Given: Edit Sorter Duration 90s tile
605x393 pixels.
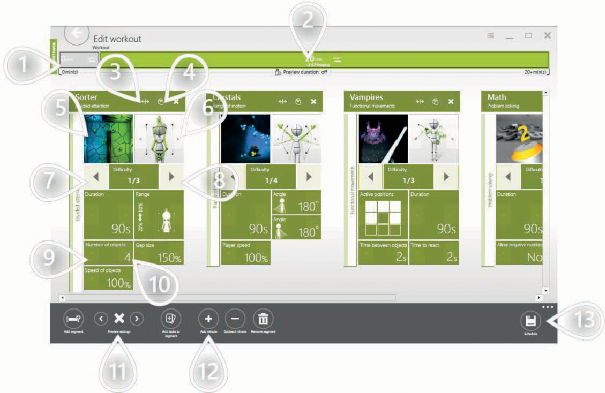Looking at the screenshot, I should tap(108, 214).
